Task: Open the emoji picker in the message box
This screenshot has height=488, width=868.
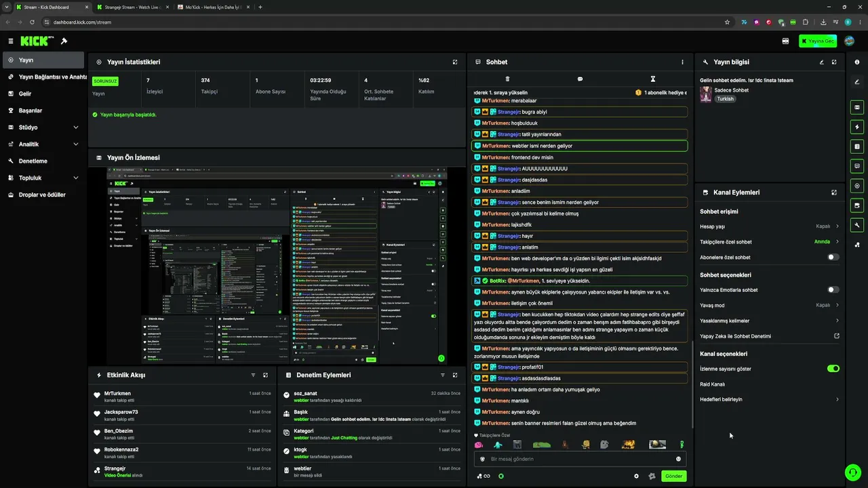Action: coord(678,459)
